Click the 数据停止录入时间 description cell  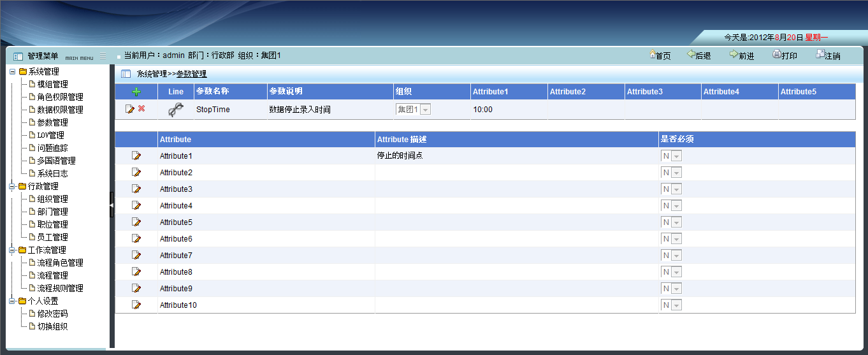[330, 110]
